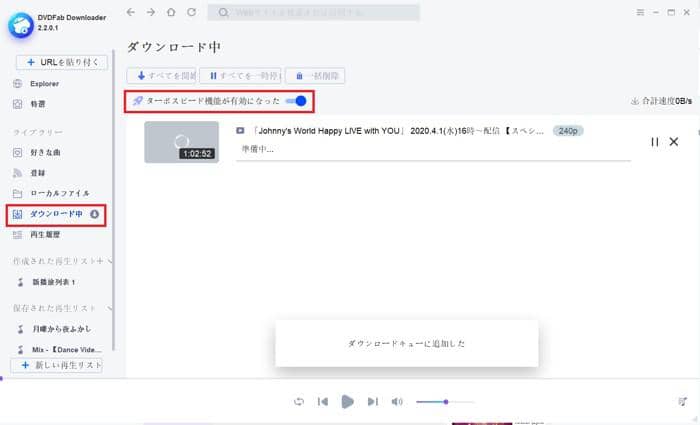
Task: Reload using the refresh icon
Action: click(x=192, y=12)
